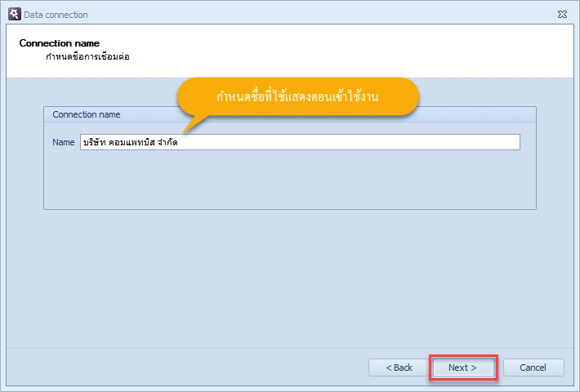Click the bold 'Connection name' page title
580x392 pixels.
click(59, 43)
